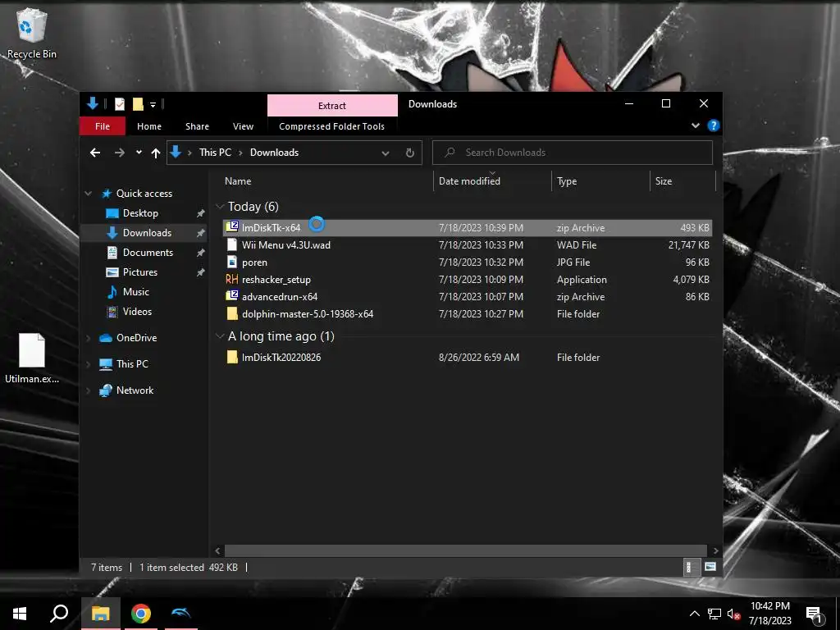This screenshot has width=840, height=630.
Task: Select the dolphin-master-5.0-19368-x64 folder icon
Action: click(x=232, y=313)
